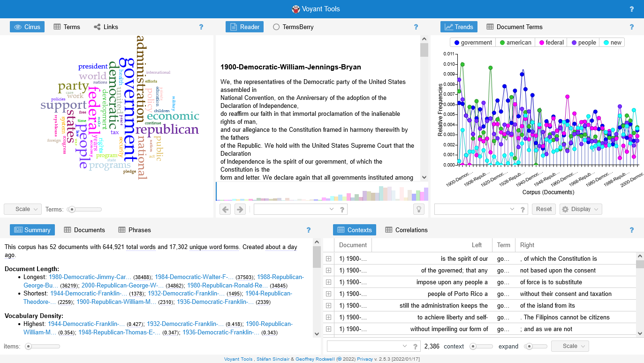Open Reader search combo box arrow
This screenshot has height=363, width=644.
[x=332, y=209]
